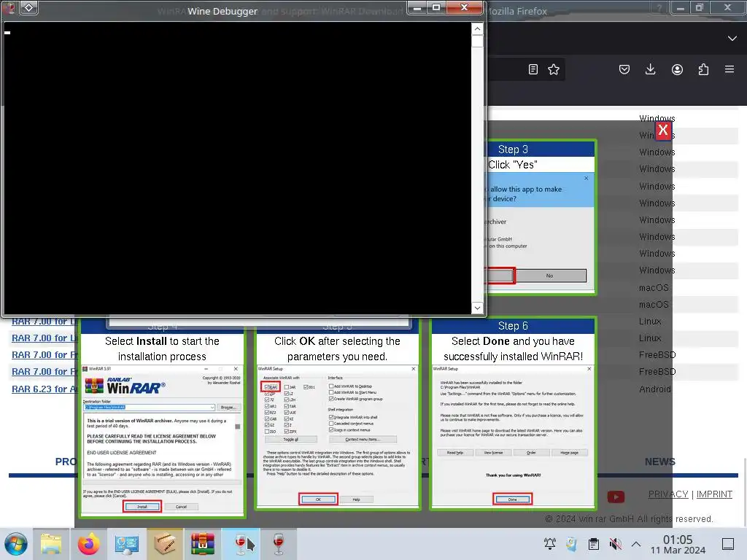
Task: Save the page to Pocket
Action: point(624,69)
